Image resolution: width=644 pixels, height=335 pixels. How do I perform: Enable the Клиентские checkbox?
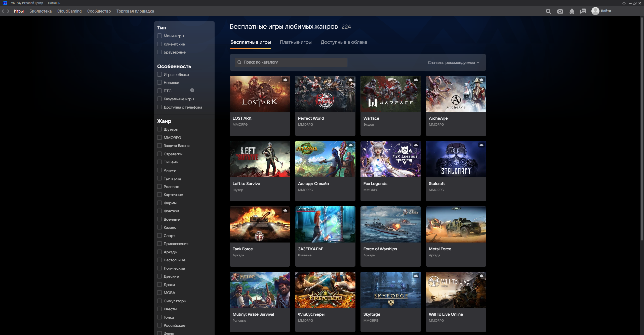pos(159,44)
